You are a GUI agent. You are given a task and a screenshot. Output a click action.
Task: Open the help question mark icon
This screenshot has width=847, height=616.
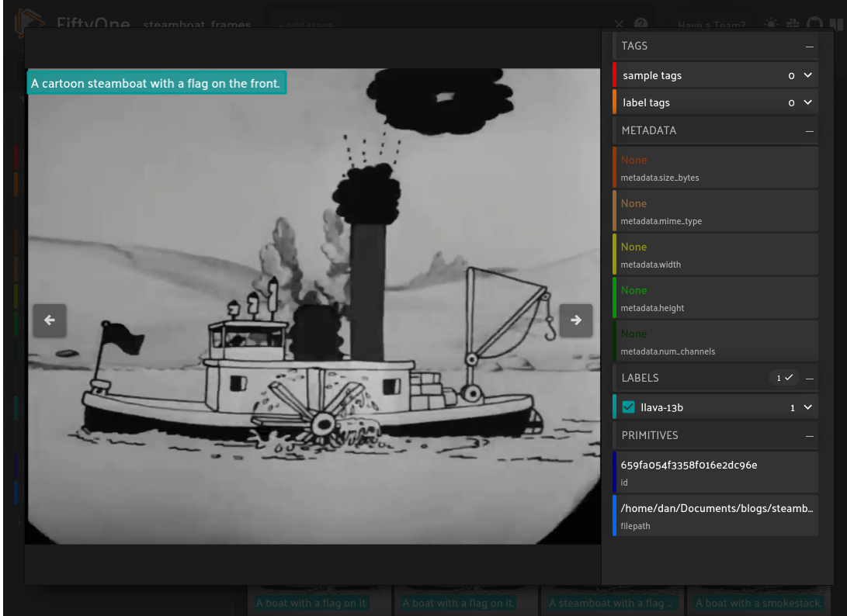(x=640, y=24)
